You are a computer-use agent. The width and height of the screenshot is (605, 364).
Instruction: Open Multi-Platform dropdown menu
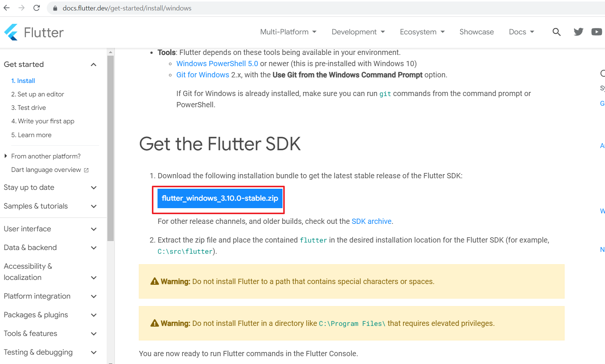288,32
